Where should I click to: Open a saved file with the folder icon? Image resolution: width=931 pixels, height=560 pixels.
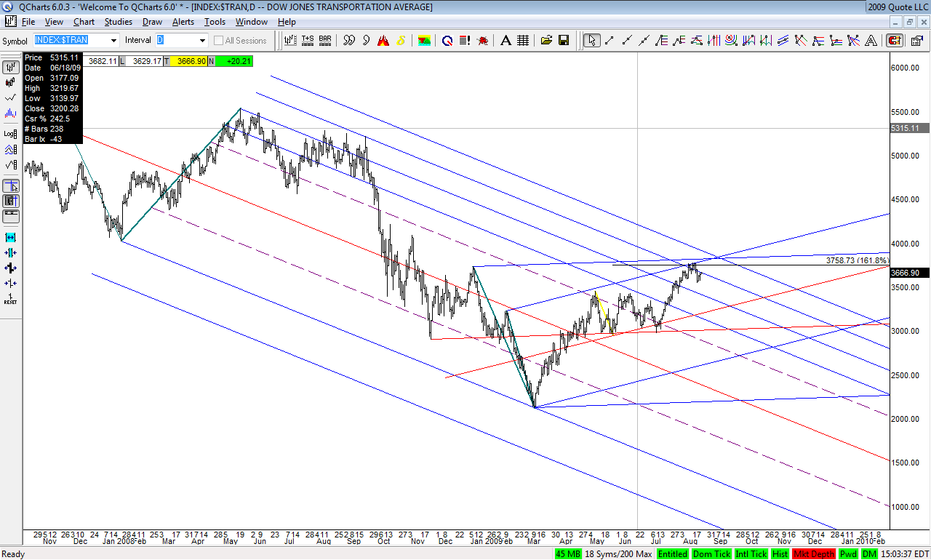tap(546, 41)
